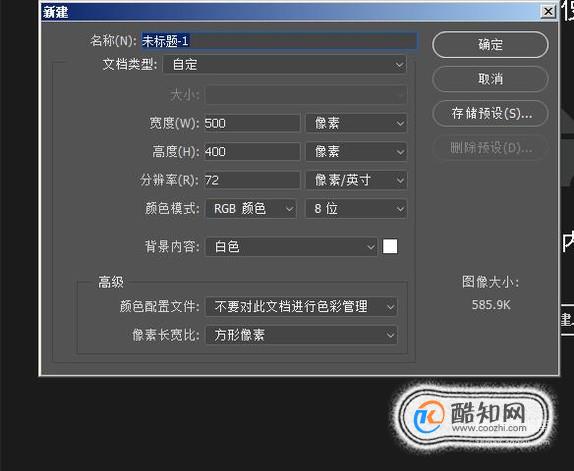Click the 名称 name input field
The width and height of the screenshot is (574, 471).
tap(279, 41)
